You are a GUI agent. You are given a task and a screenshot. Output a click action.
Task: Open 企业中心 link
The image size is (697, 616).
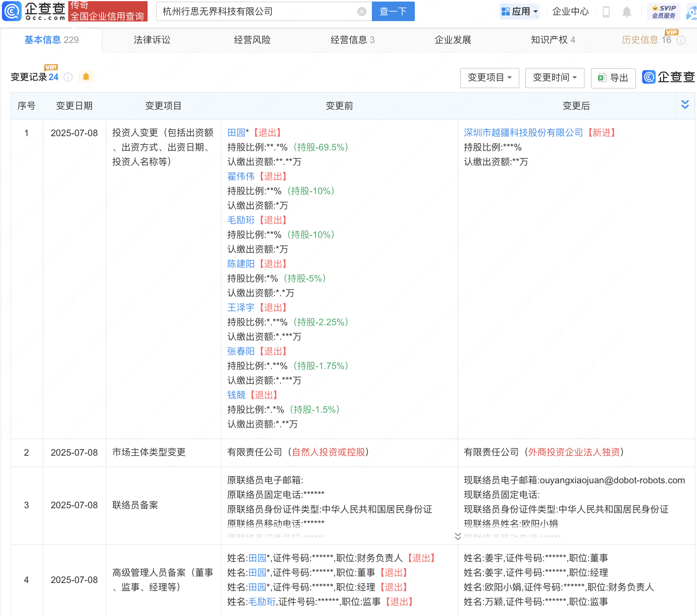(x=570, y=12)
